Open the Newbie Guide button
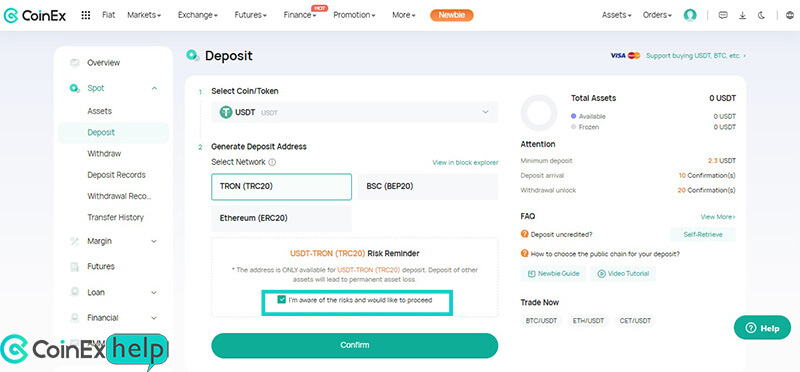This screenshot has width=800, height=372. pyautogui.click(x=554, y=274)
